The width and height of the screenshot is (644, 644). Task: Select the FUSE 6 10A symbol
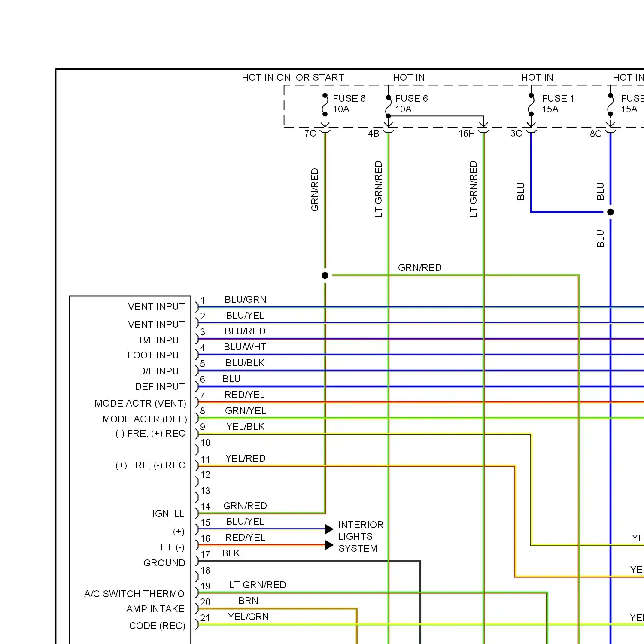[389, 105]
